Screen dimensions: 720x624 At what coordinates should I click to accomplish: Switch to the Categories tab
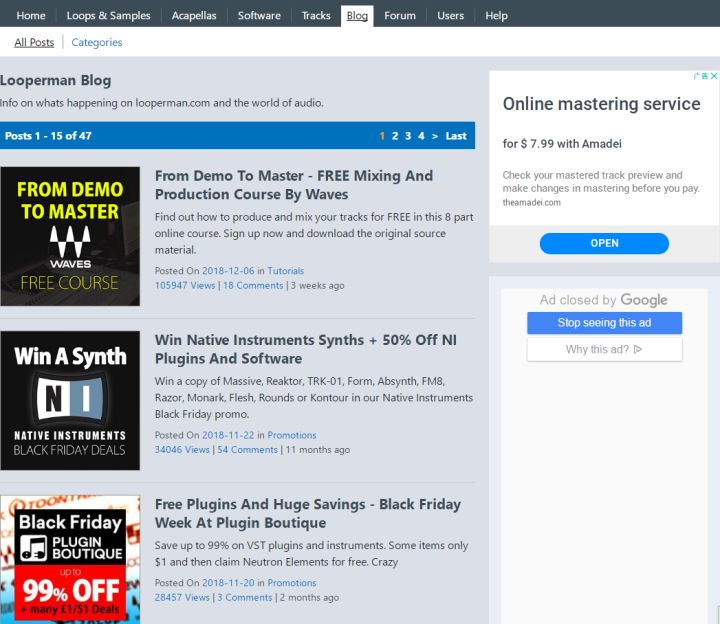coord(97,42)
